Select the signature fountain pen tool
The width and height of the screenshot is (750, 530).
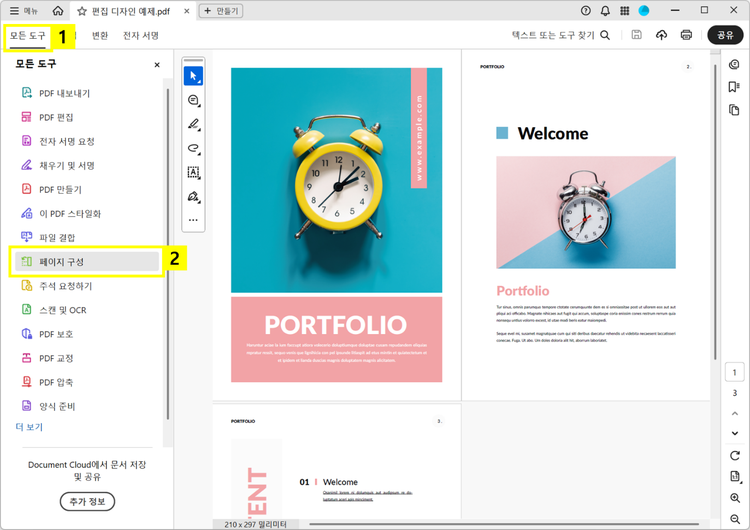click(x=193, y=197)
